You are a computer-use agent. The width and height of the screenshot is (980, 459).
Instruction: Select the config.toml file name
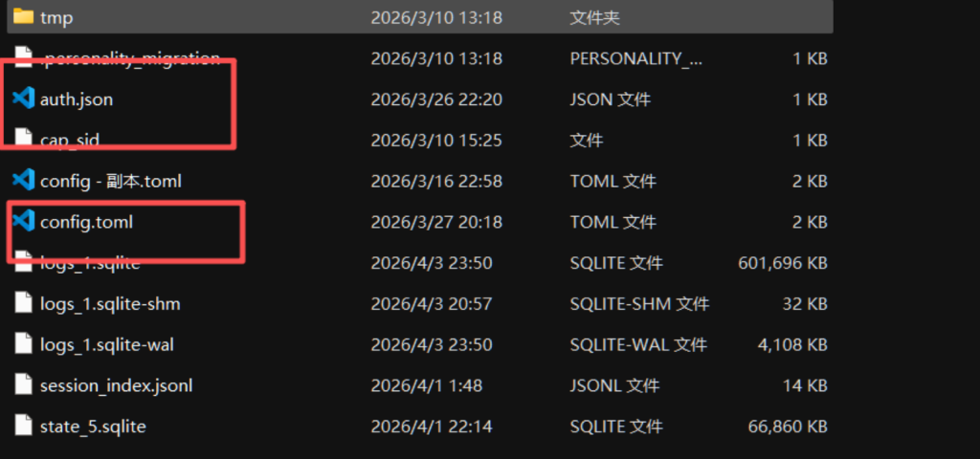tap(86, 222)
